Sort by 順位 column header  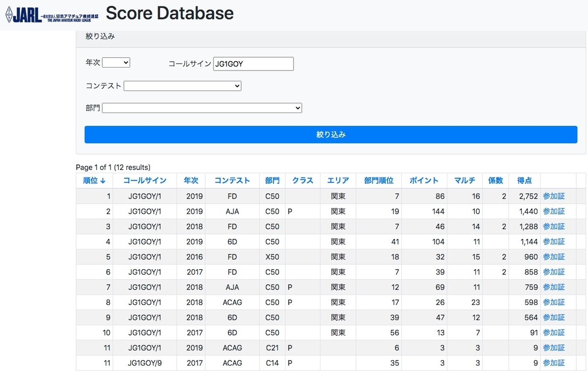[94, 181]
